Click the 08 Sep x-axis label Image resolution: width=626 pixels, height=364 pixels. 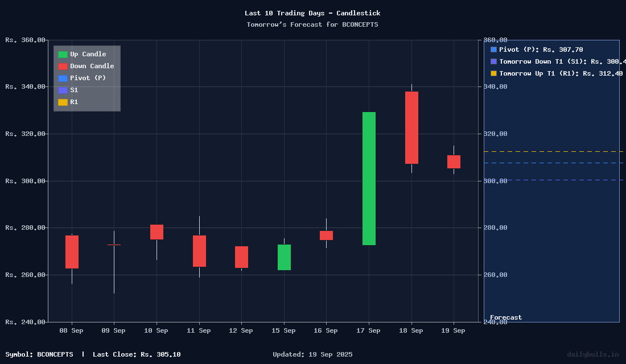tap(72, 330)
